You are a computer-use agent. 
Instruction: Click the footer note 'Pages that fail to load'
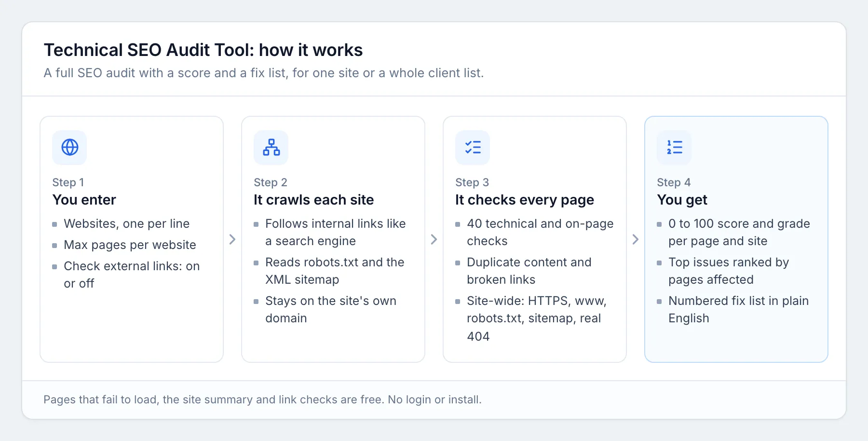262,400
